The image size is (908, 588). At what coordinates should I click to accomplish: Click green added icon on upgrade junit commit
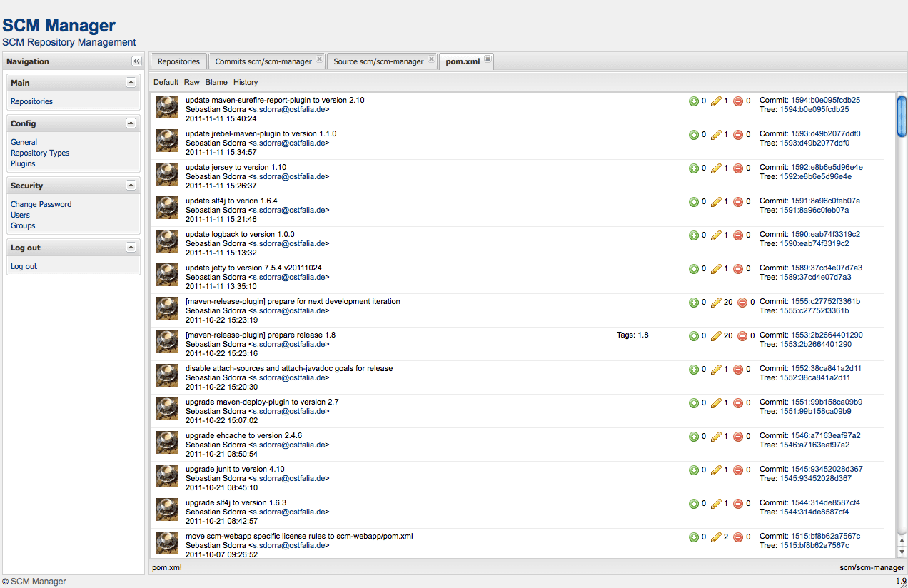pyautogui.click(x=693, y=470)
